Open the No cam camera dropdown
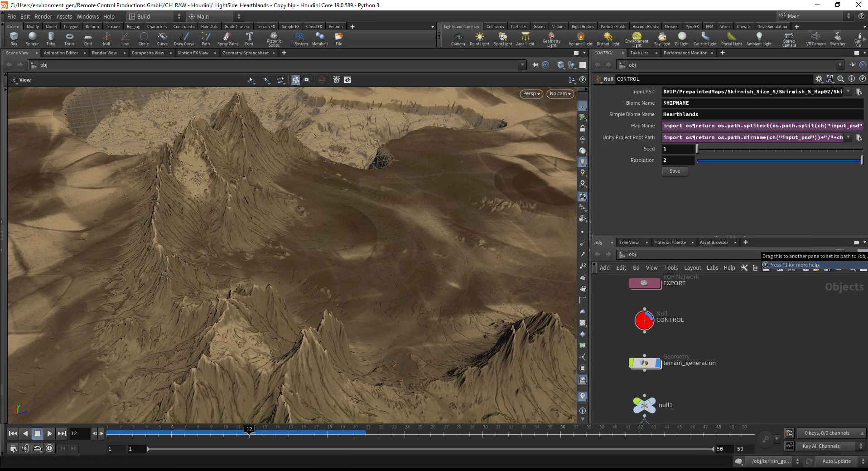Viewport: 868px width, 471px height. [560, 94]
